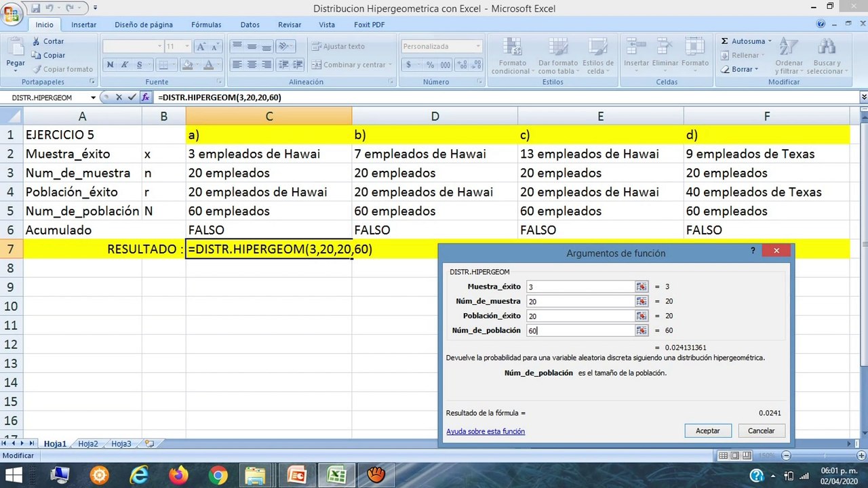Open the Diseño de página ribbon tab
The width and height of the screenshot is (868, 488).
coord(144,25)
